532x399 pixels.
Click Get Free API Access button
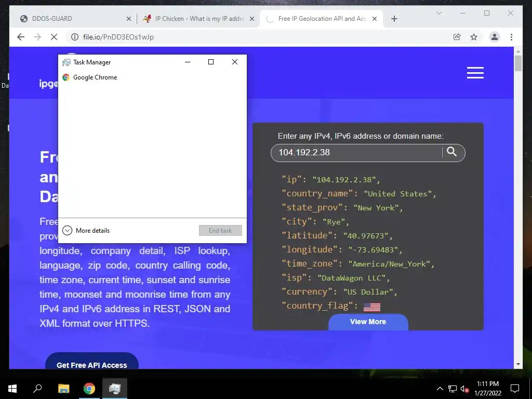pyautogui.click(x=91, y=362)
